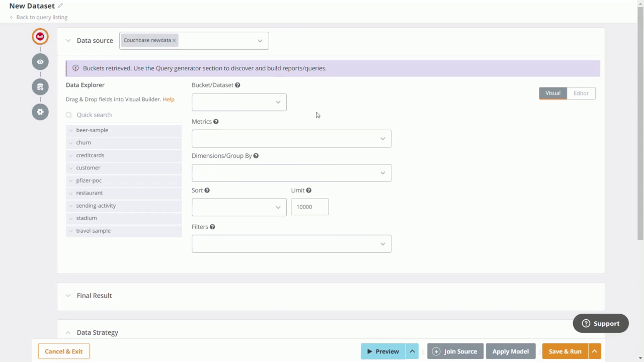Viewport: 644px width, 362px height.
Task: Click the Apply Model button
Action: (x=510, y=351)
